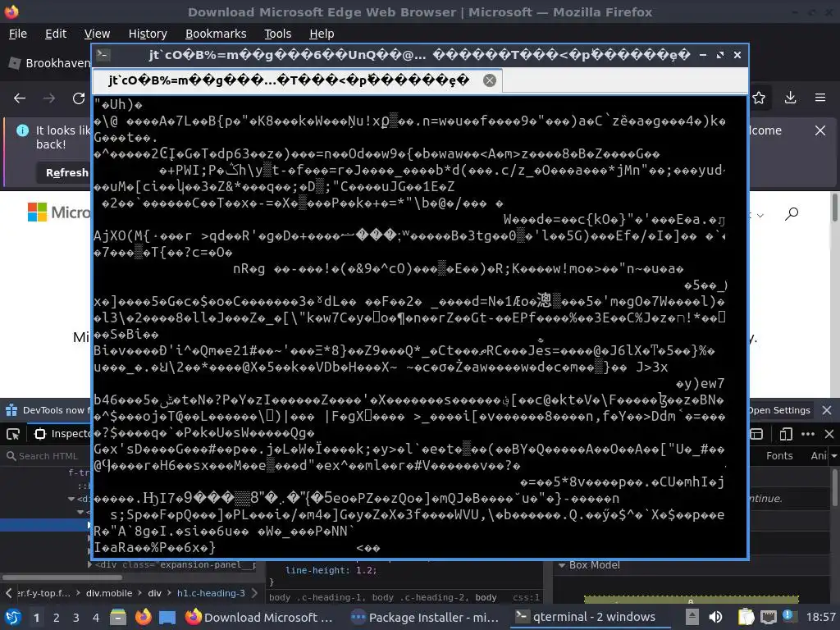Toggle Responsive Design Mode icon

(x=786, y=434)
